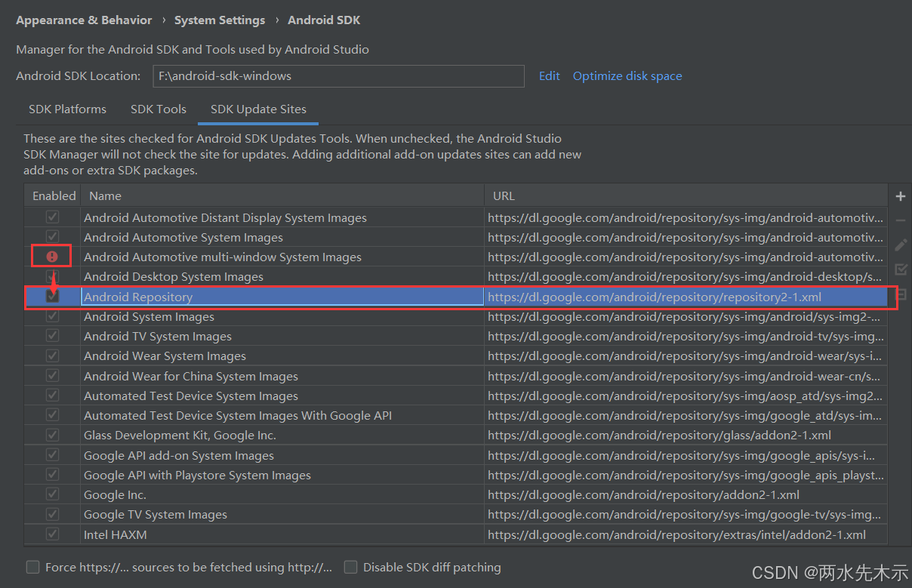Open System Settings from the breadcrumb
Image resolution: width=912 pixels, height=588 pixels.
point(220,20)
